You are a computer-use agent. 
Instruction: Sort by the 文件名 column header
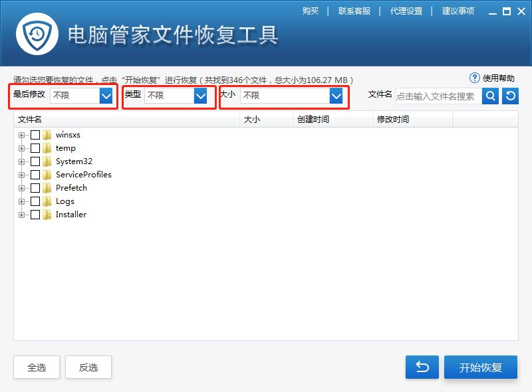[126, 120]
